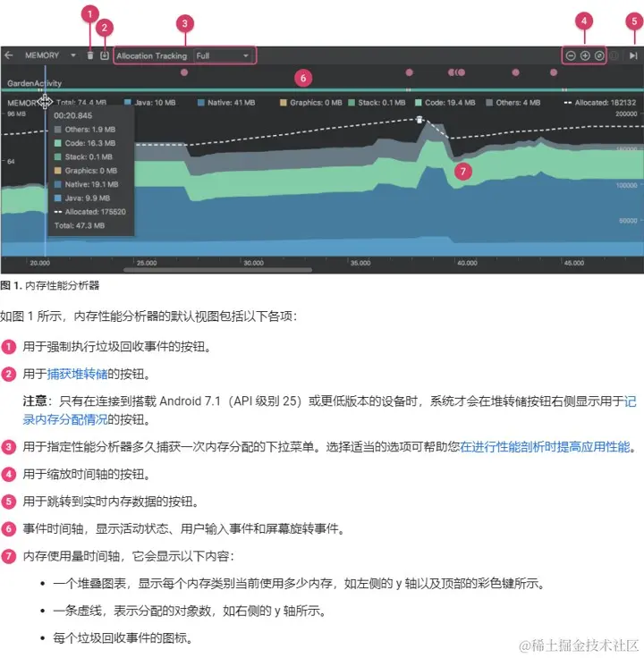Click the 35.000 time axis label
The width and height of the screenshot is (644, 658).
pos(360,263)
